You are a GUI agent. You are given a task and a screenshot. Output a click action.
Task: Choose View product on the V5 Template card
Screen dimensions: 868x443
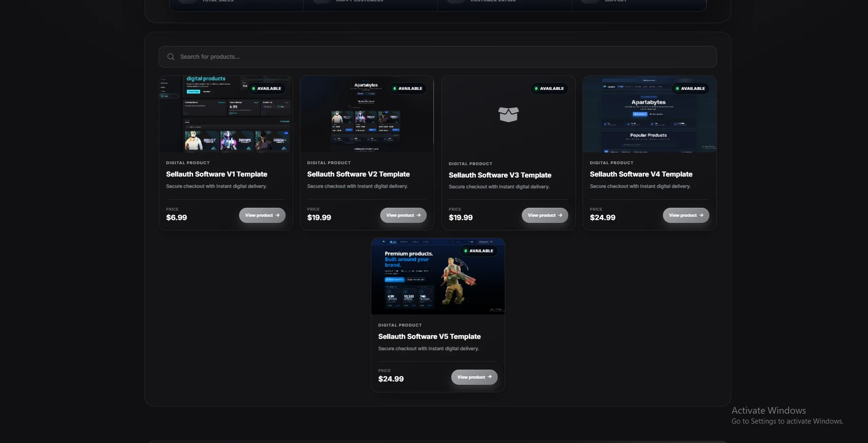pos(474,377)
